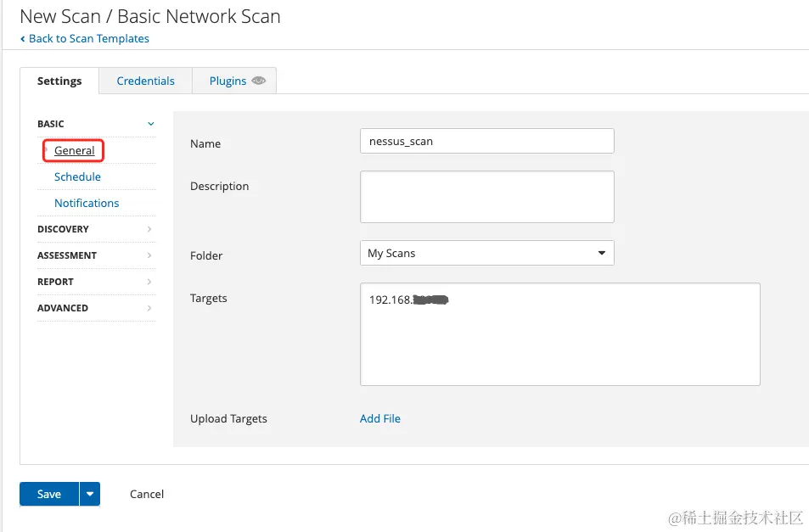Click the Targets label
Image resolution: width=809 pixels, height=532 pixels.
(209, 298)
